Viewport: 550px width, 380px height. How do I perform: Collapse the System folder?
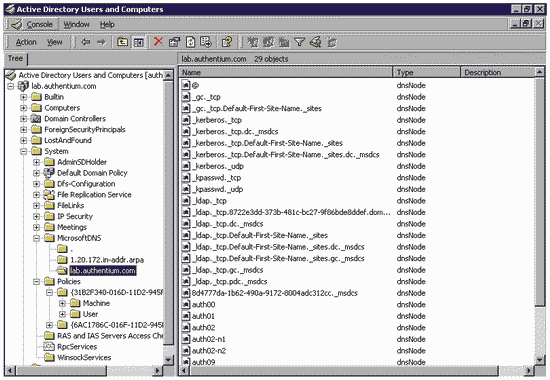pyautogui.click(x=24, y=151)
